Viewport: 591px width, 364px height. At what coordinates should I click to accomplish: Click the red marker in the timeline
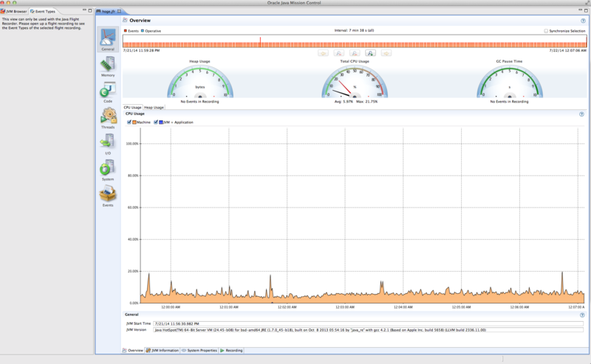260,41
